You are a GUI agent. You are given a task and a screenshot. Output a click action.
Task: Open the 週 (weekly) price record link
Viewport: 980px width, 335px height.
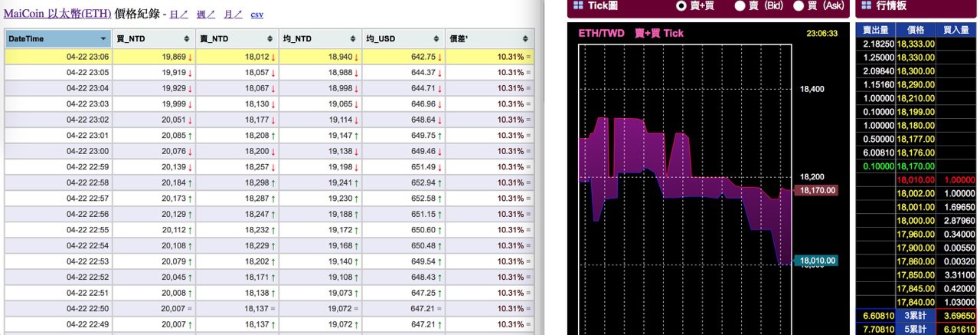click(x=206, y=14)
